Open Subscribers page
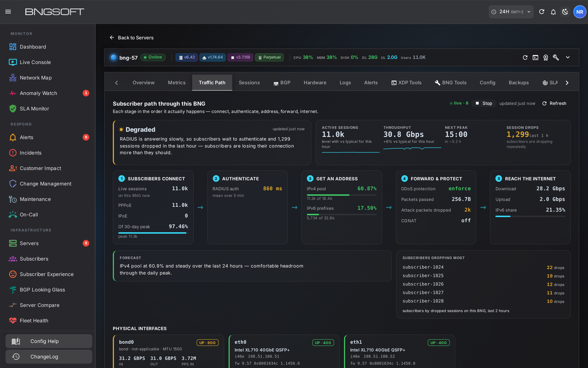The width and height of the screenshot is (588, 368). 48,259
